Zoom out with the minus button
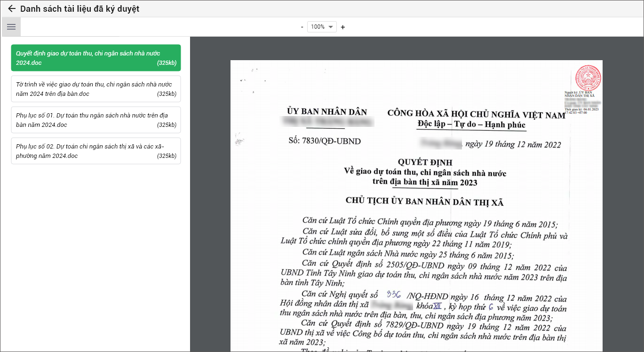 click(x=302, y=27)
